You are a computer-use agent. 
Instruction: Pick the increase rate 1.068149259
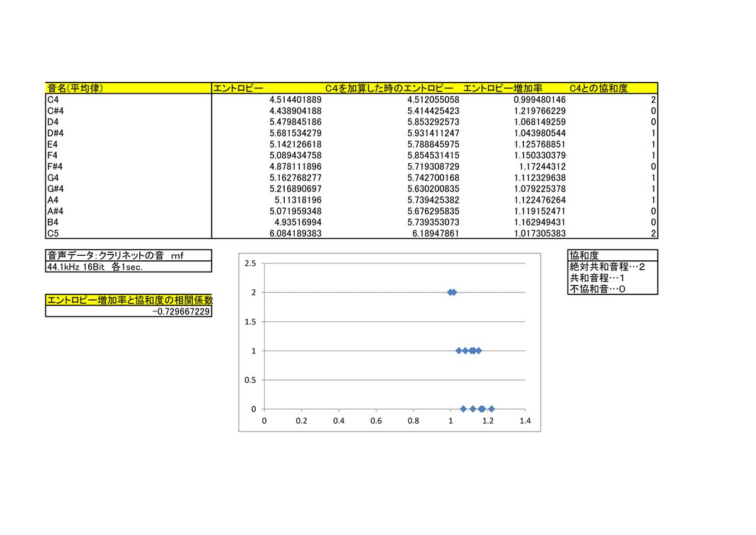coord(539,122)
